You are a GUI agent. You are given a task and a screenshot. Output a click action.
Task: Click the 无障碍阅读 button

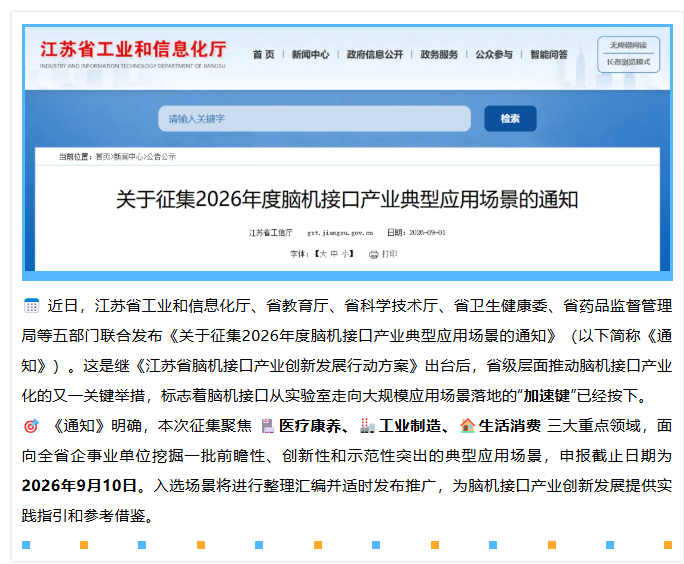pos(628,45)
